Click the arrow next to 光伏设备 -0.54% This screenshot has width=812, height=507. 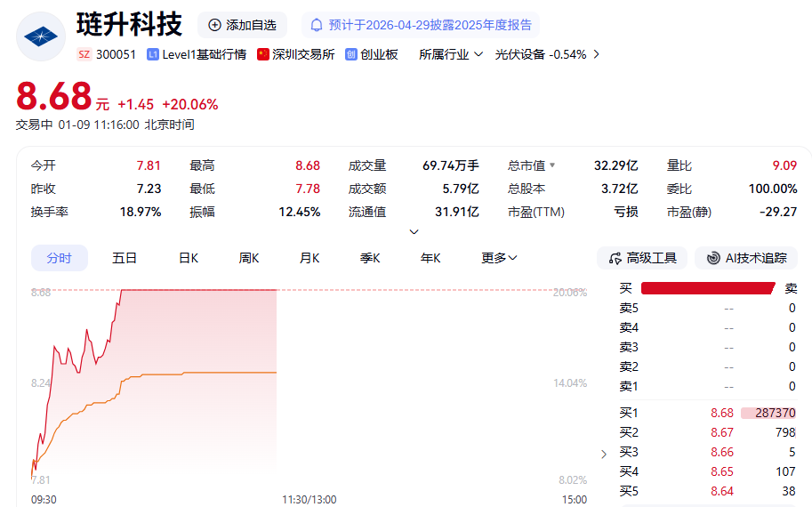[x=596, y=54]
